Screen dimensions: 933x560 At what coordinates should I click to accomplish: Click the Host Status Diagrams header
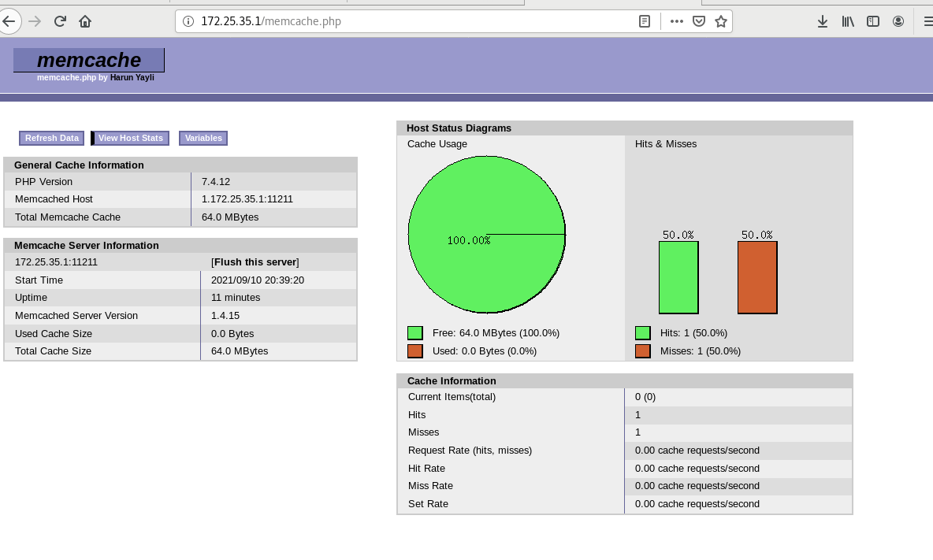tap(625, 128)
